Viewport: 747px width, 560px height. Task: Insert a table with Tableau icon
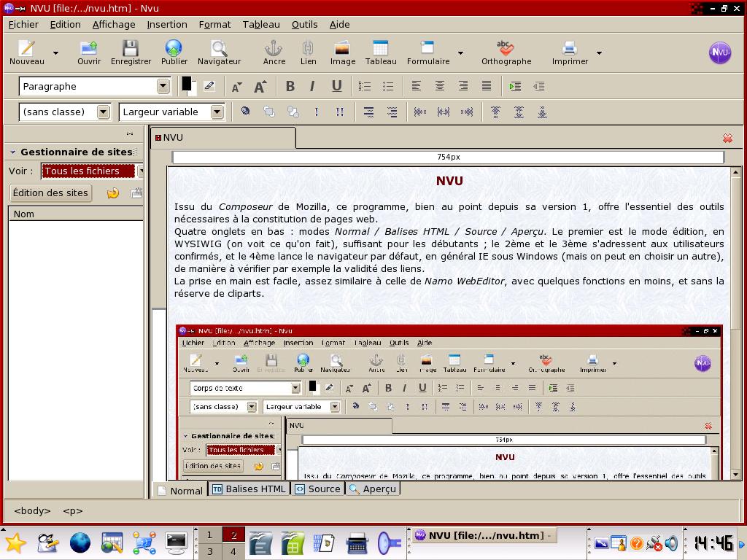(x=381, y=52)
